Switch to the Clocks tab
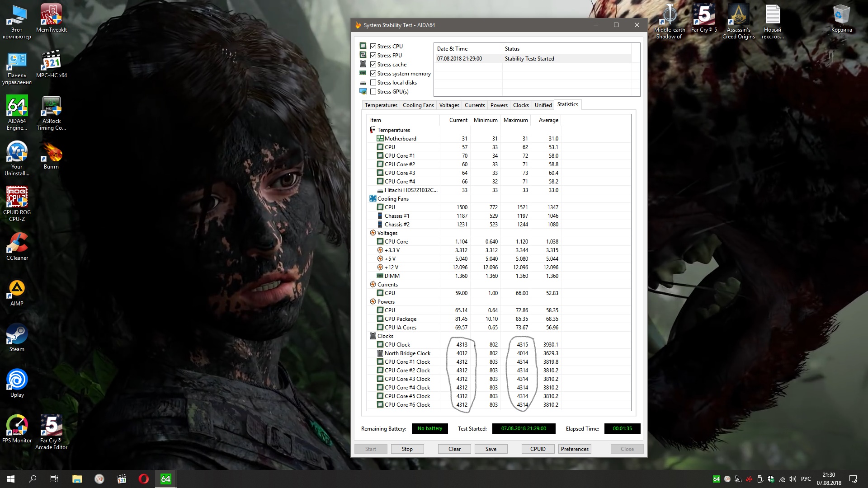Screen dimensions: 868x488 tap(520, 105)
